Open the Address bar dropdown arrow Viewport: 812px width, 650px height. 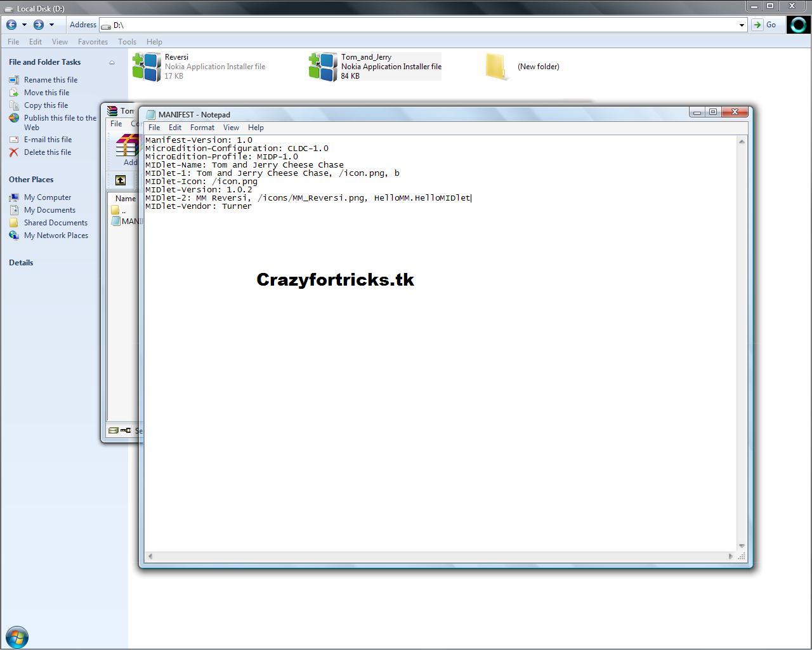(x=742, y=25)
